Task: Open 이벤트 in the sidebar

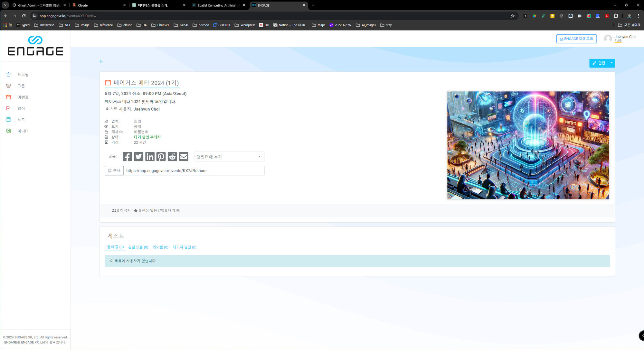Action: [23, 97]
